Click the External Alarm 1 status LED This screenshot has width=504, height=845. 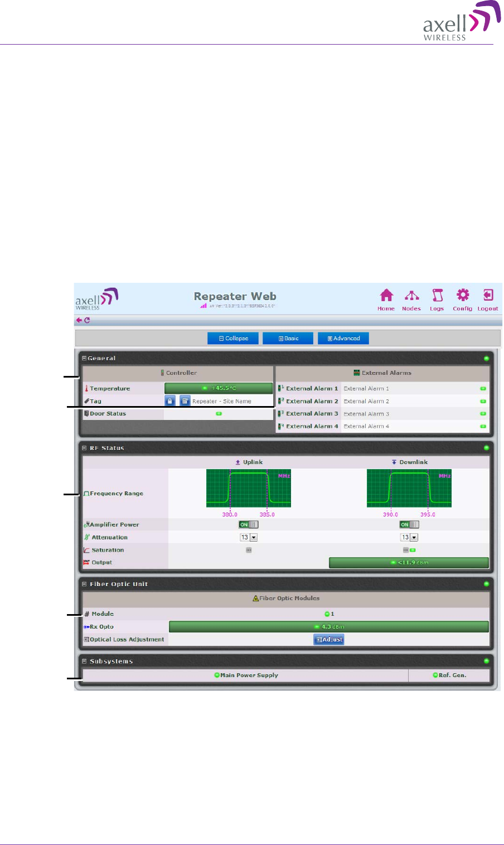click(x=483, y=389)
